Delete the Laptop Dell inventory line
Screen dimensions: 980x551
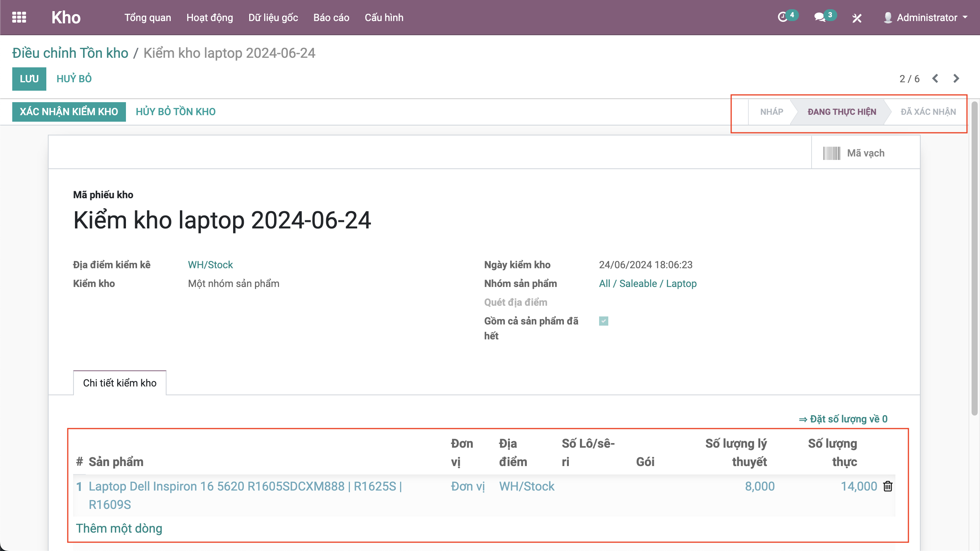click(888, 486)
